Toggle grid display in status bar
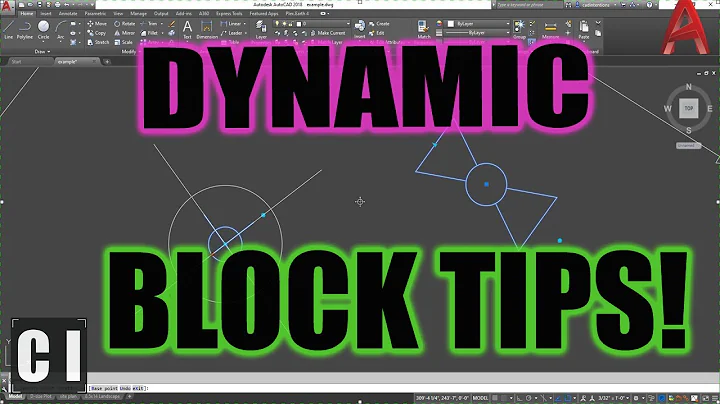Viewport: 720px width, 404px height. point(495,398)
